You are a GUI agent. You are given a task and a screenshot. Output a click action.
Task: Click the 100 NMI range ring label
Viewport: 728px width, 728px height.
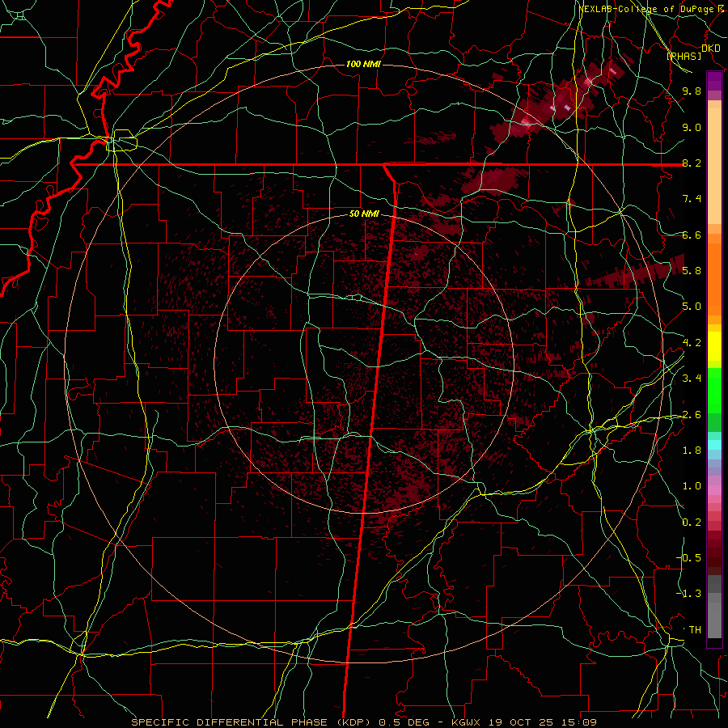click(363, 64)
